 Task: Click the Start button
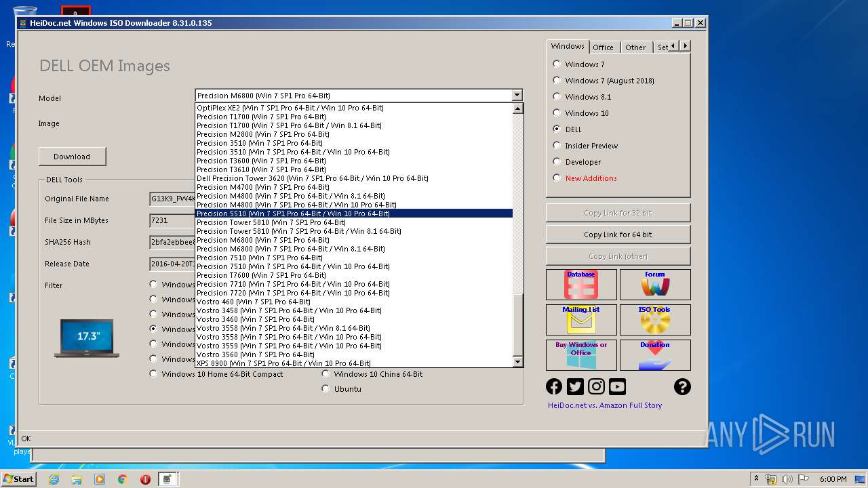coord(18,479)
